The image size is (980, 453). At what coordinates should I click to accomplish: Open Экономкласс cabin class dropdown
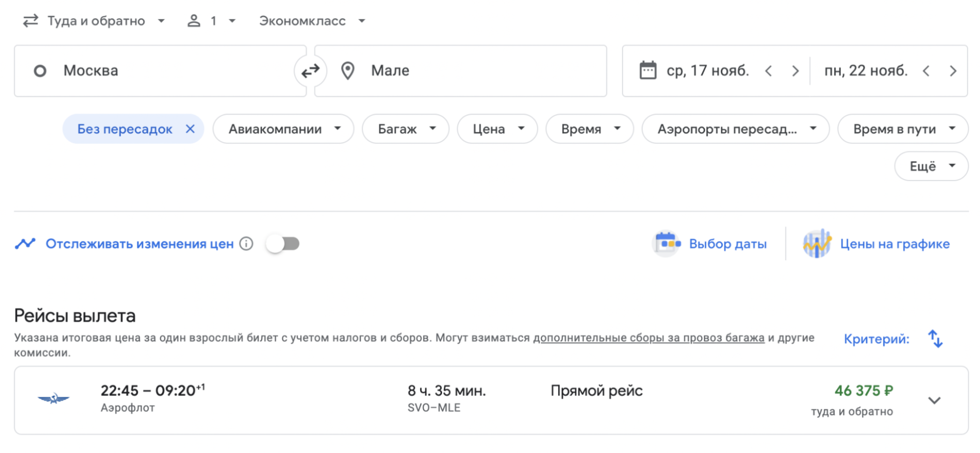click(312, 21)
